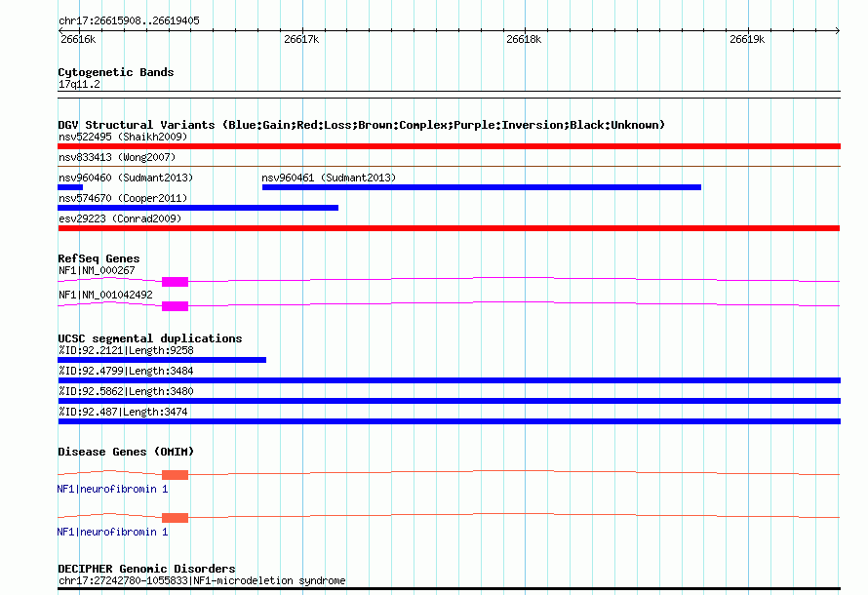Viewport: 868px width, 595px height.
Task: Click the lower OMIM orange exon block
Action: click(x=175, y=518)
